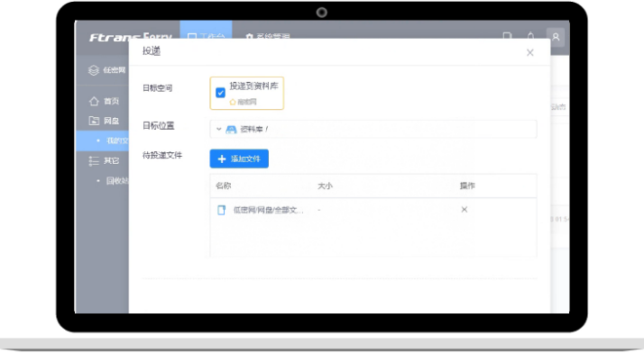This screenshot has height=354, width=644.
Task: Click the file icon in the table row
Action: (221, 210)
